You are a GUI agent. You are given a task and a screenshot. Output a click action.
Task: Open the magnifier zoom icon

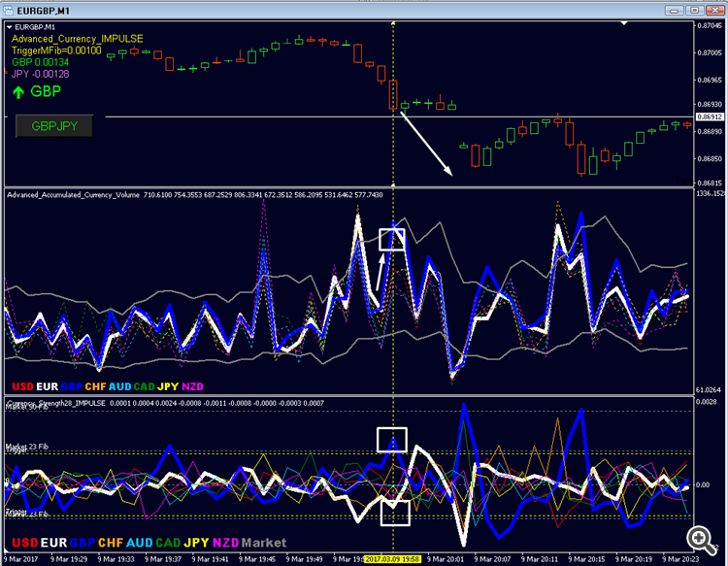(x=701, y=540)
